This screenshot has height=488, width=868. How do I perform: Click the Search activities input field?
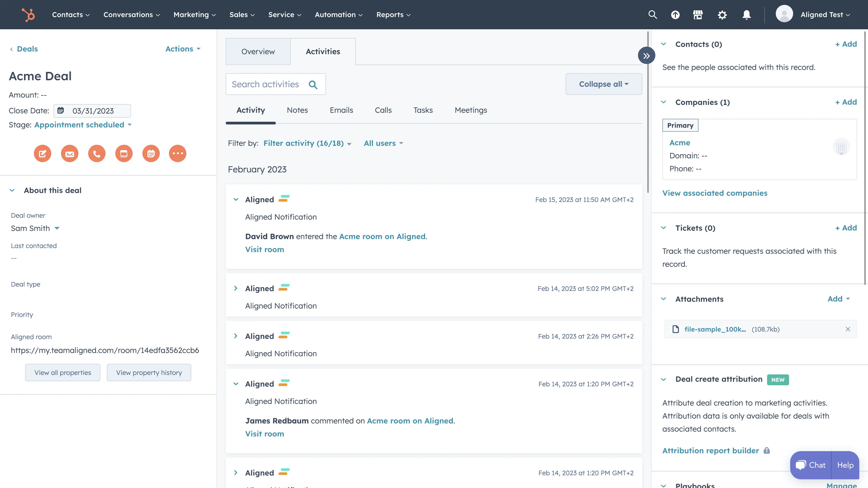pos(266,84)
